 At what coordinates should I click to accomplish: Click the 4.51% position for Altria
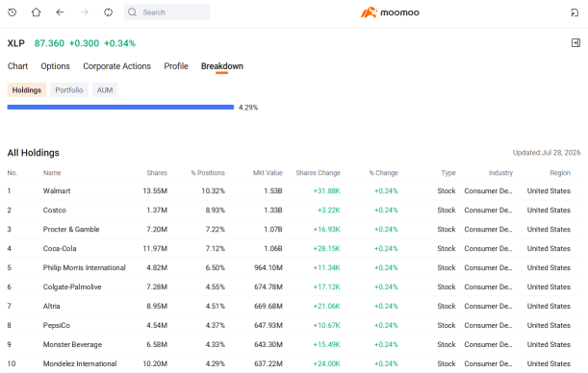[216, 306]
